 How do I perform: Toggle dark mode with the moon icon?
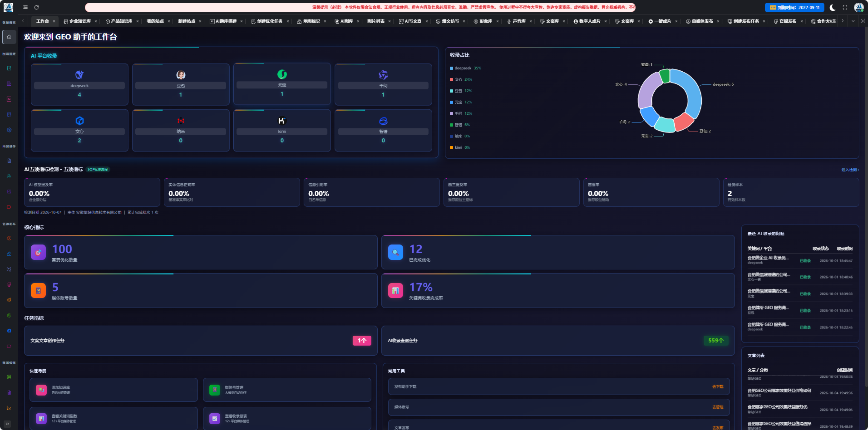[832, 7]
